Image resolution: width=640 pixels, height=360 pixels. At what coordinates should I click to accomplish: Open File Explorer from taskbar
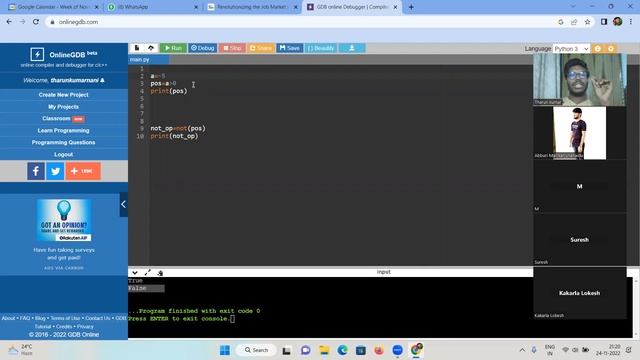[x=324, y=350]
